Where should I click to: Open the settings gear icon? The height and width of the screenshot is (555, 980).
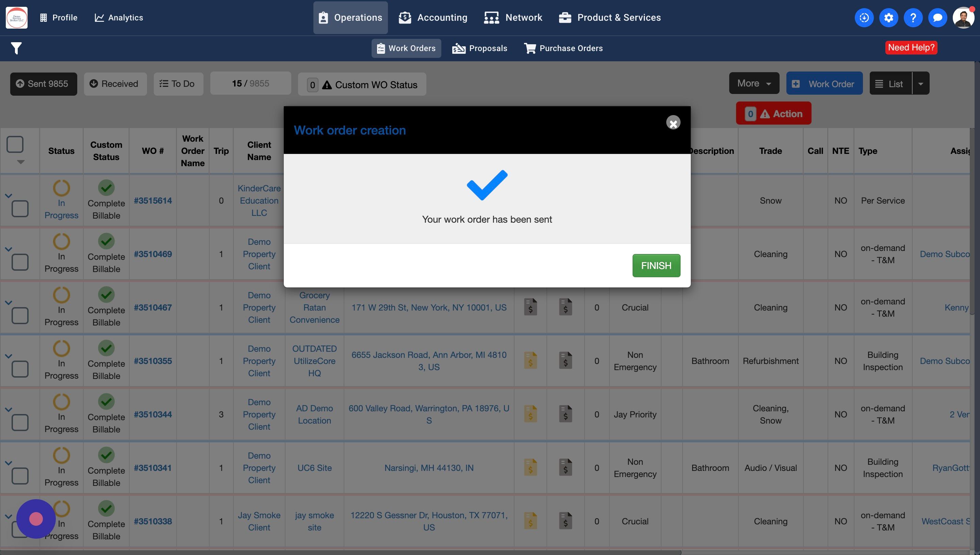(x=888, y=17)
